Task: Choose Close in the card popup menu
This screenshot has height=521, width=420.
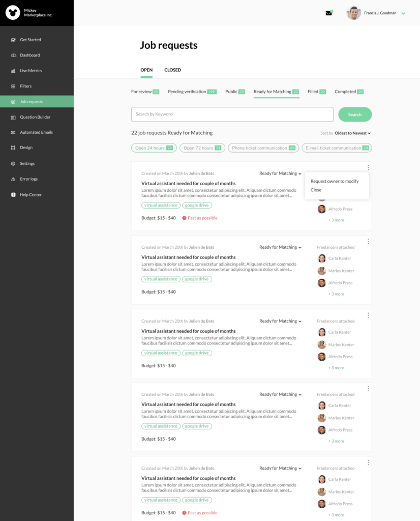Action: pos(316,190)
